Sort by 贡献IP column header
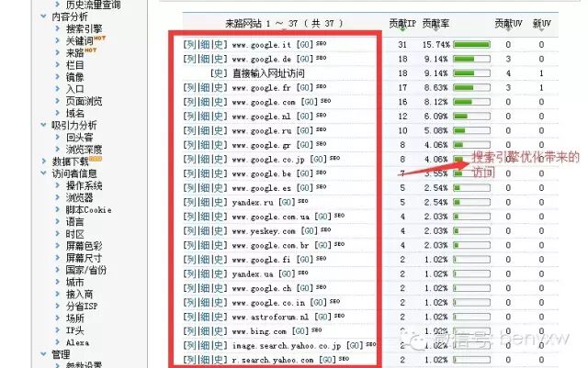Viewport: 588px width, 368px height. point(402,23)
